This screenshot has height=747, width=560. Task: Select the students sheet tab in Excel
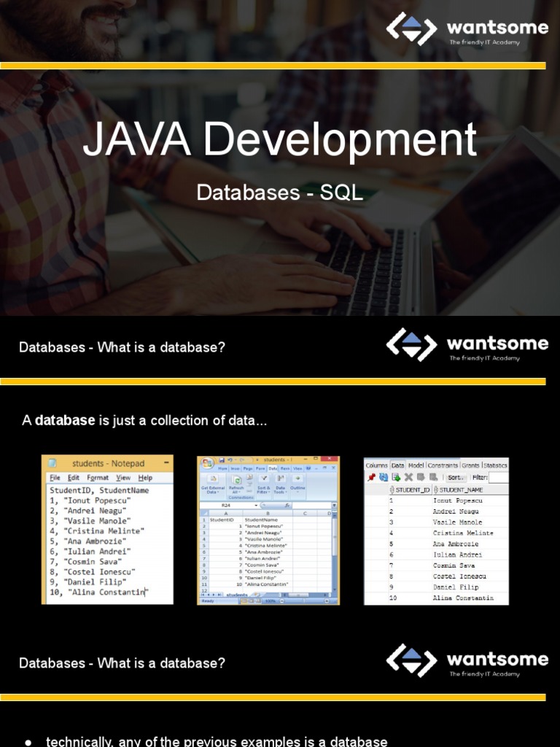[237, 595]
